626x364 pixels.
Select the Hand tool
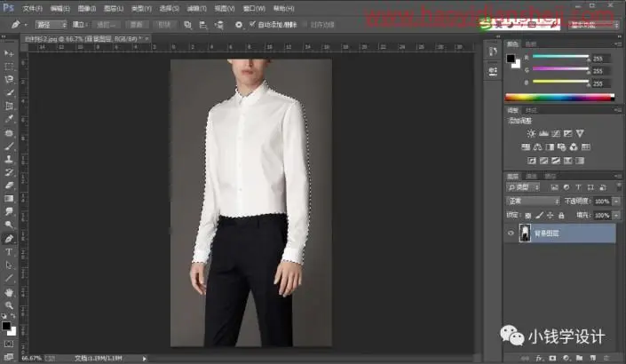tap(9, 293)
